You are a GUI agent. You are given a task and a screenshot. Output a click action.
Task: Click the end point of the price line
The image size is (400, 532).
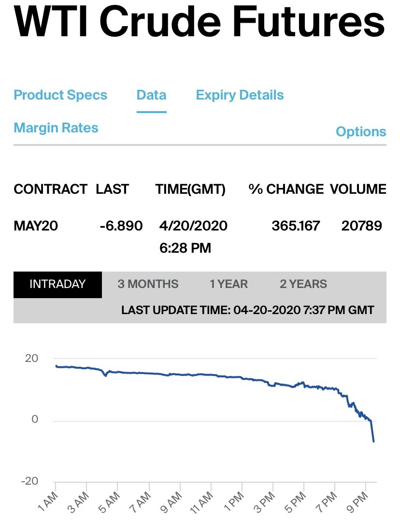pos(373,441)
